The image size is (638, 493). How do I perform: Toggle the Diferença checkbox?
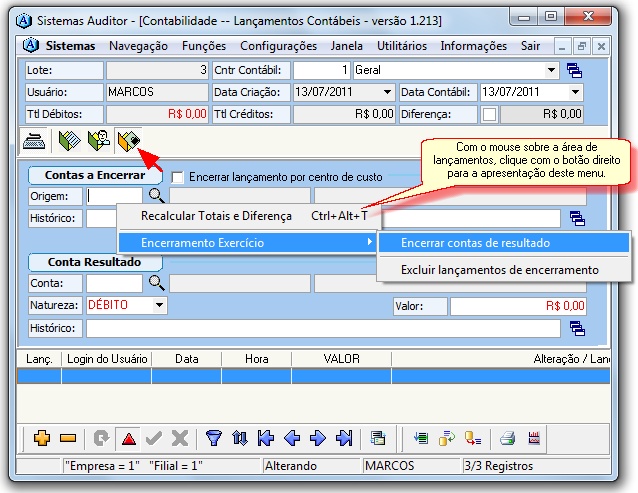click(x=490, y=114)
